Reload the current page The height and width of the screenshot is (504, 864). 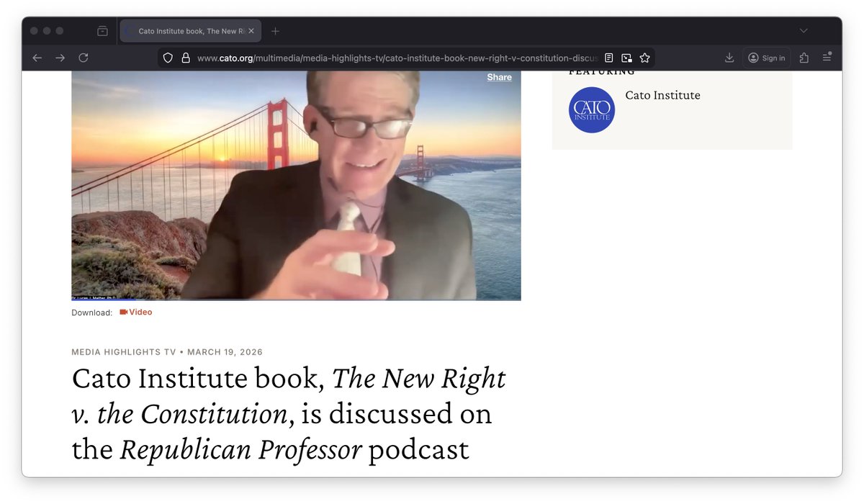[84, 58]
